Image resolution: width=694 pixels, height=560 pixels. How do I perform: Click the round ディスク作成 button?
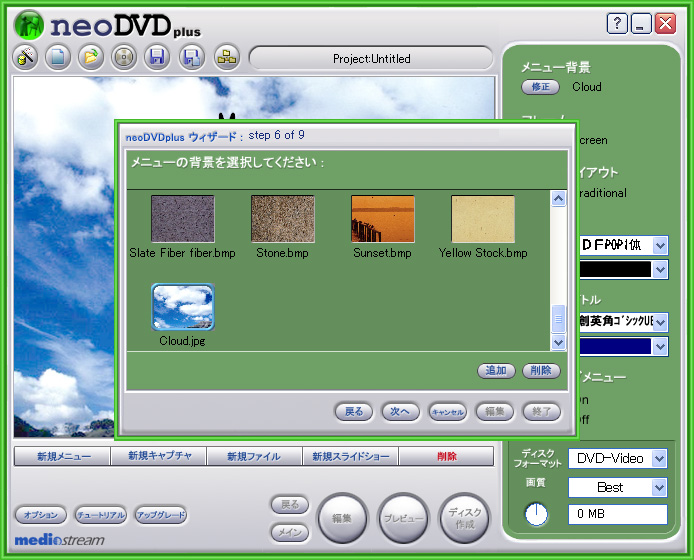click(x=464, y=518)
